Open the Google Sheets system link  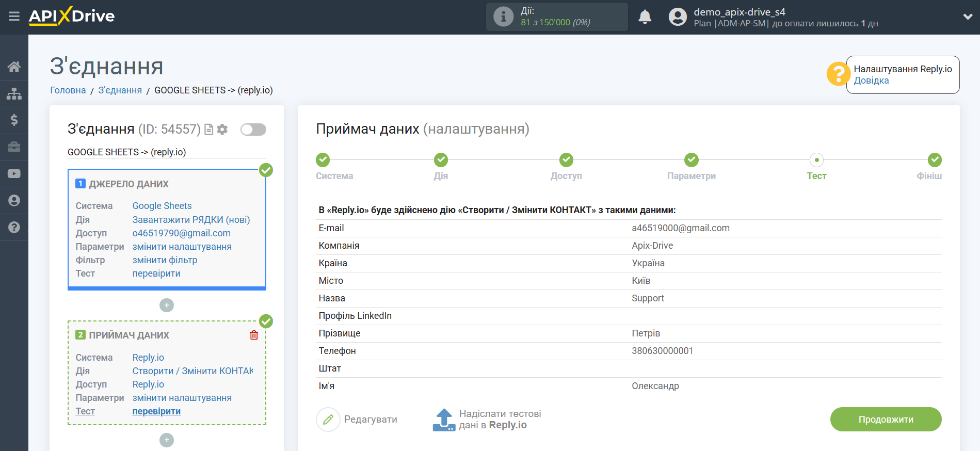pyautogui.click(x=162, y=206)
